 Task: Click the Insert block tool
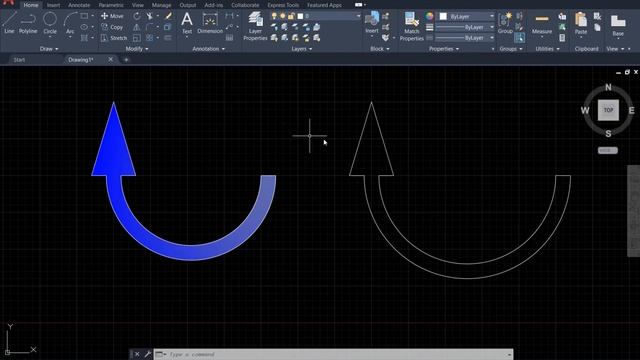tap(372, 23)
